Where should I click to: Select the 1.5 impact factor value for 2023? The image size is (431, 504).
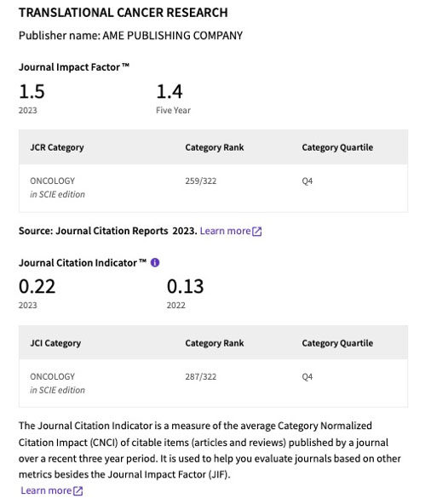pyautogui.click(x=32, y=91)
